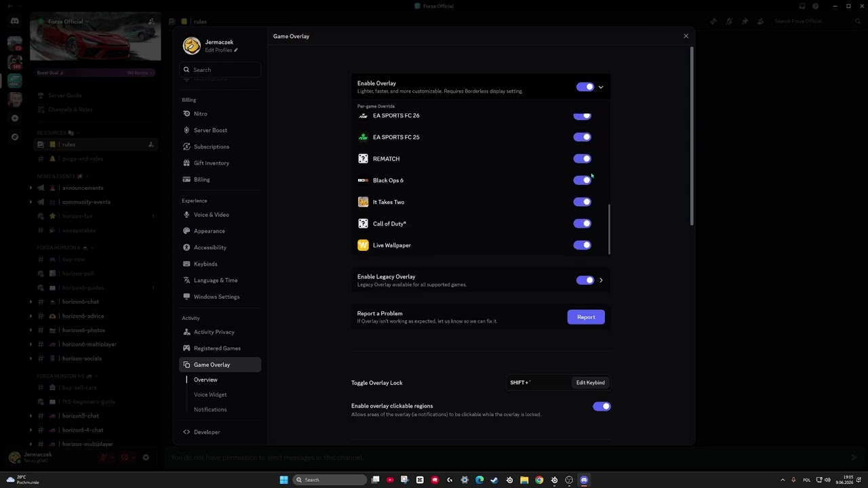Show hidden system tray icons
The width and height of the screenshot is (868, 488).
coord(783,480)
